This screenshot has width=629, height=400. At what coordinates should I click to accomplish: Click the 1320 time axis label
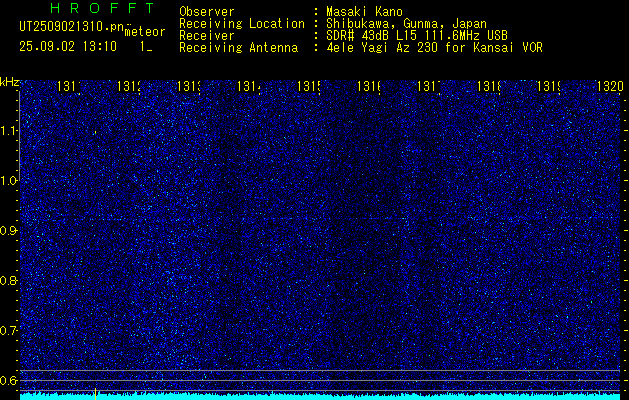tap(610, 86)
